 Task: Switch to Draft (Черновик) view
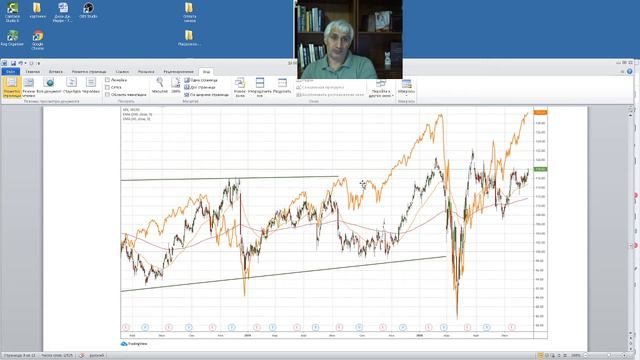[91, 86]
